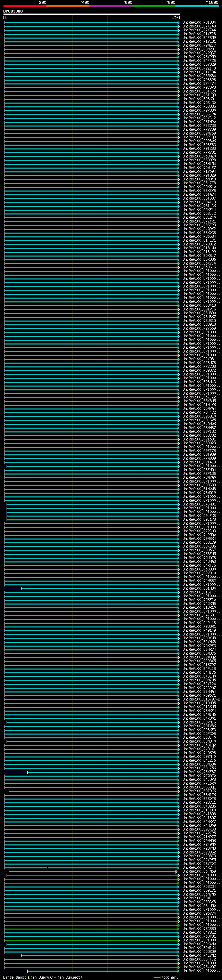This screenshot has width=222, height=980.
Task: Select hit label UniRef100_P49149
Action: point(199,630)
